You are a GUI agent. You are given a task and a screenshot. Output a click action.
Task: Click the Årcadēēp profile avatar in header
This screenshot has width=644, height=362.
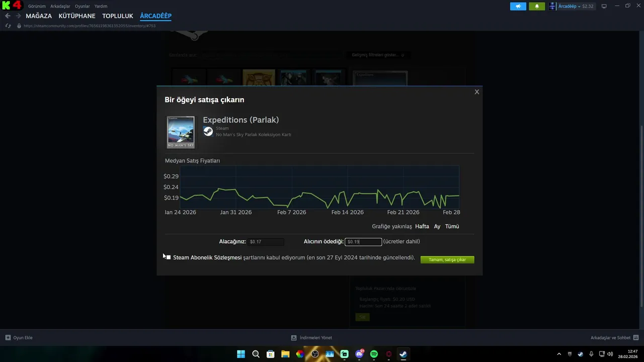[x=552, y=6]
